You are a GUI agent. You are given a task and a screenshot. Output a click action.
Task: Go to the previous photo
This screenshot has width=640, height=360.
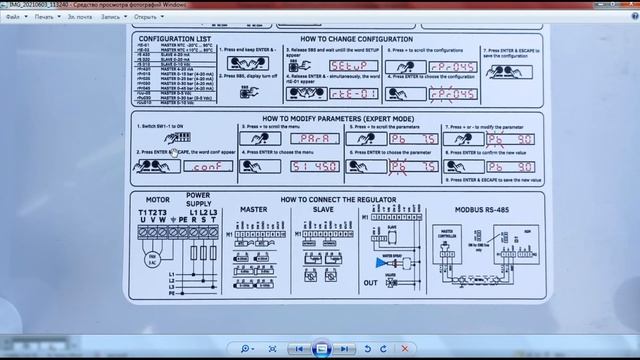coord(299,349)
